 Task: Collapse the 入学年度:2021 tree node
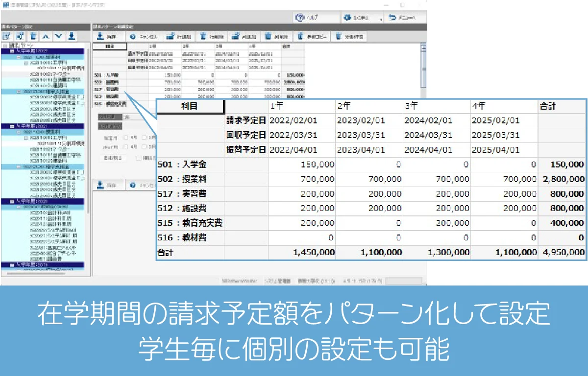[11, 126]
